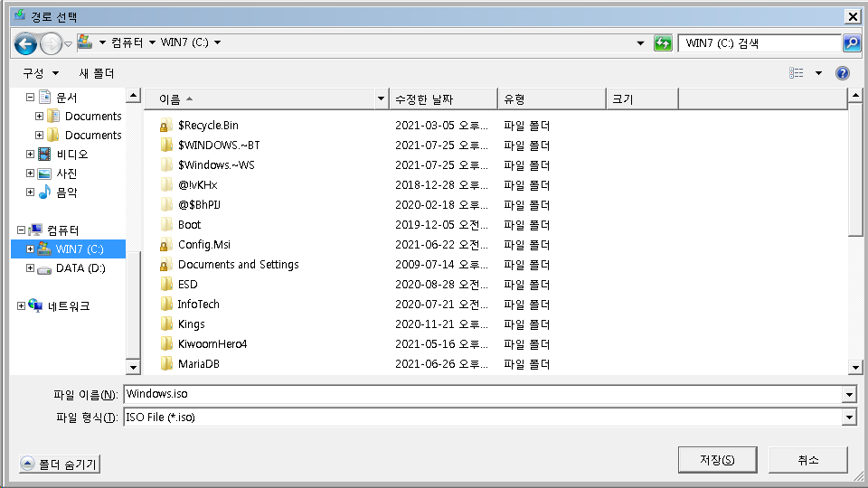868x488 pixels.
Task: Expand the second Documents tree node
Action: [x=39, y=135]
